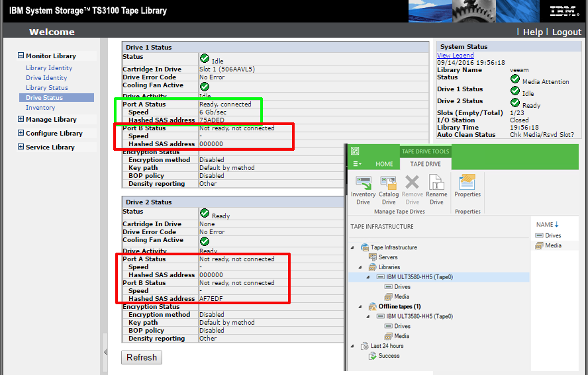Image resolution: width=588 pixels, height=375 pixels.
Task: Click the Inventory Drive ribbon icon
Action: click(x=363, y=190)
